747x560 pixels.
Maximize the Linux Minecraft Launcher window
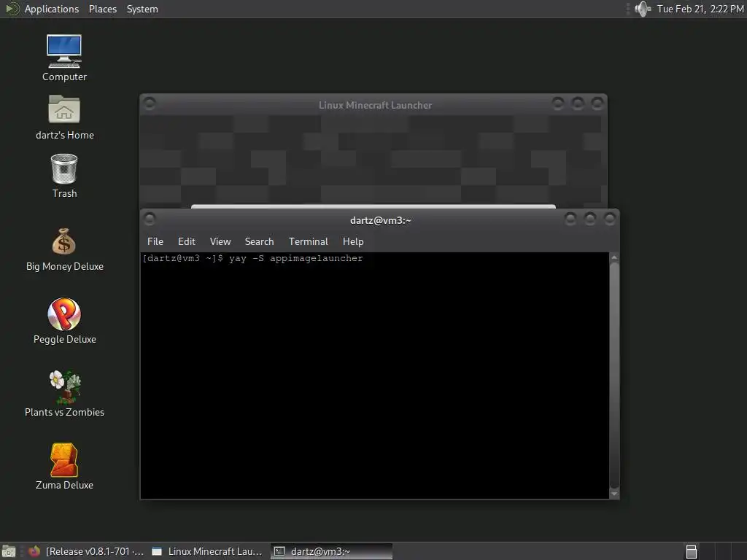578,104
